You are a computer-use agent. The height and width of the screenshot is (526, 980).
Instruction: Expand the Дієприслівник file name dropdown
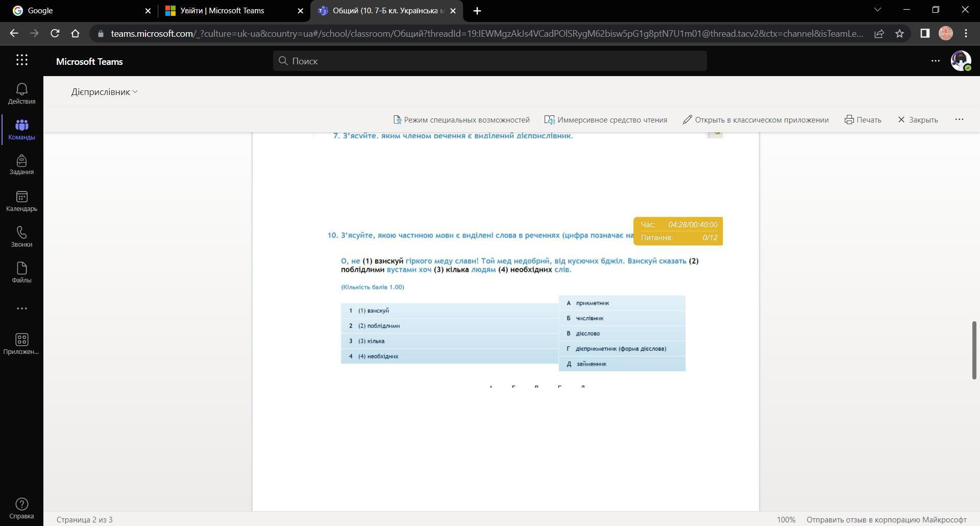[104, 92]
